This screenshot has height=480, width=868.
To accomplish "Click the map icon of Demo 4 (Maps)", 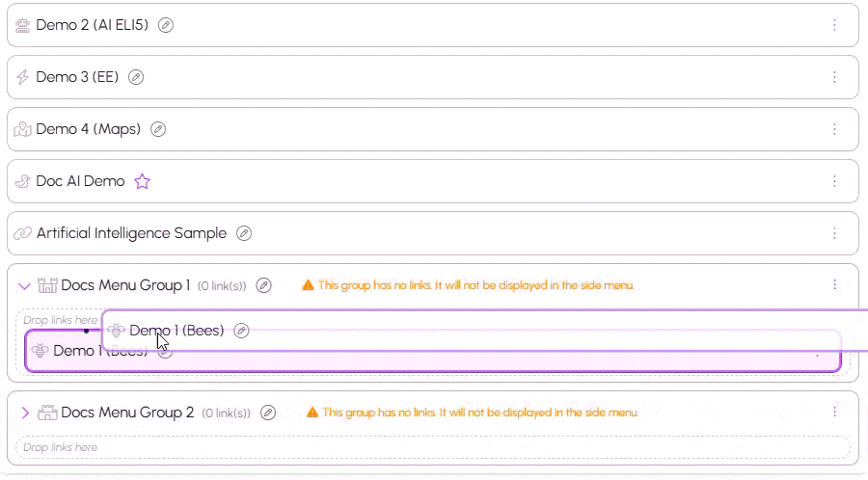I will [23, 129].
